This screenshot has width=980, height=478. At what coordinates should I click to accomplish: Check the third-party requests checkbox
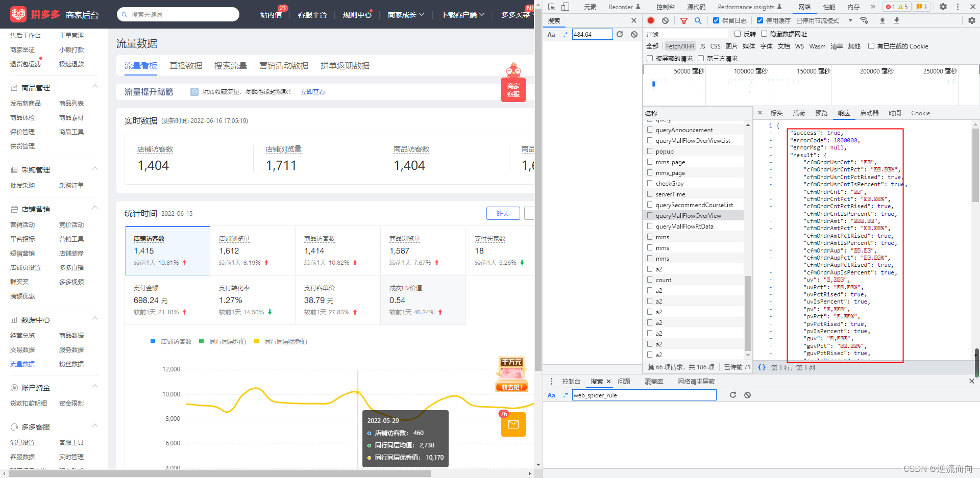tap(701, 58)
